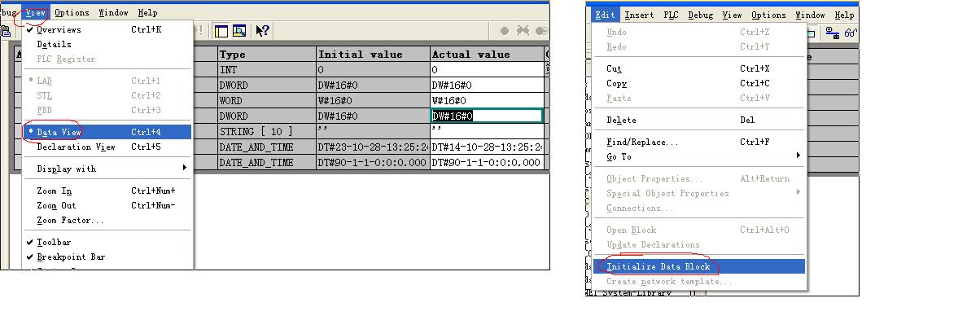Click the Overviews panel toolbar icon
The image size is (980, 329).
tap(221, 31)
